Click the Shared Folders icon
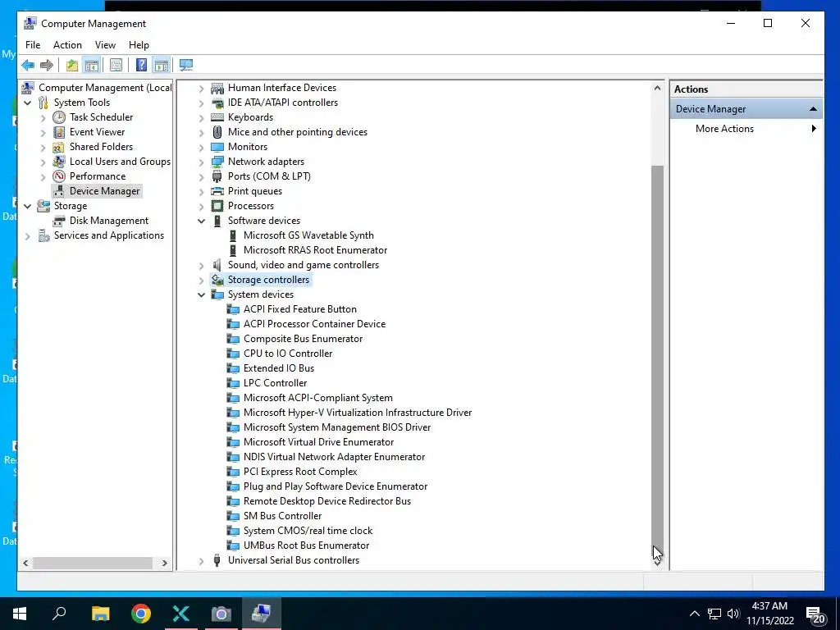 click(59, 147)
